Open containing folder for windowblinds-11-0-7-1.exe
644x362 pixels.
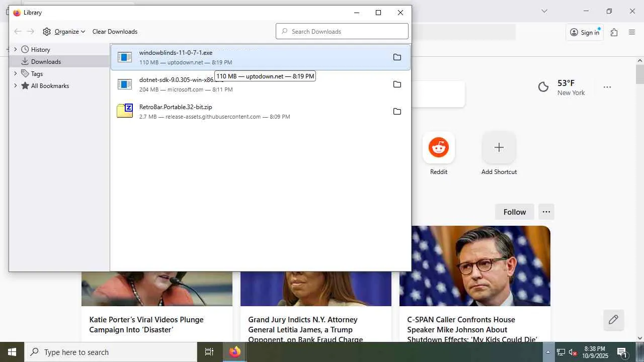click(x=397, y=57)
